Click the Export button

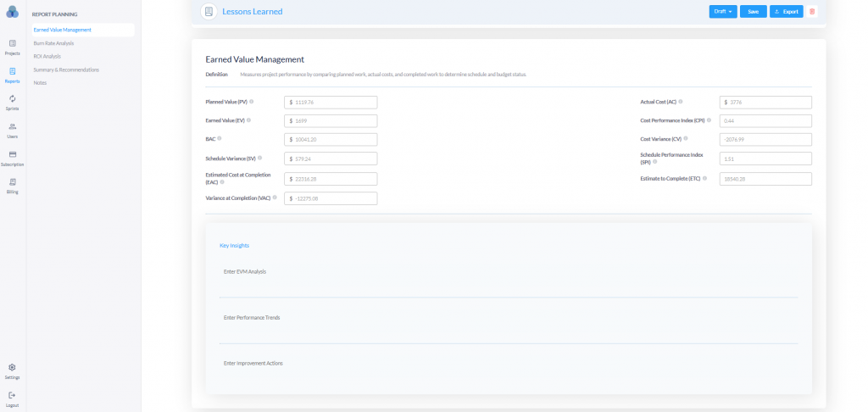pyautogui.click(x=786, y=12)
